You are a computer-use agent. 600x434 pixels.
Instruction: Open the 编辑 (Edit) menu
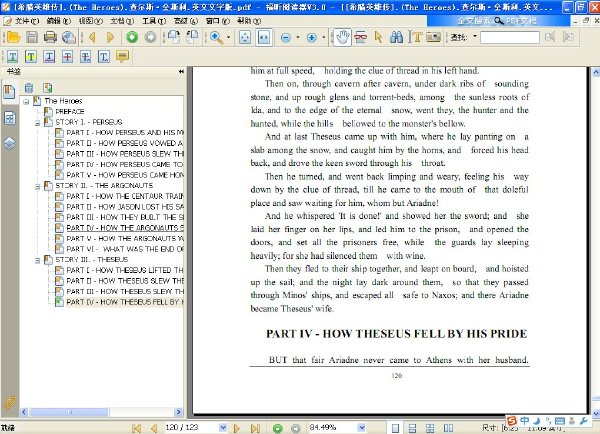pyautogui.click(x=59, y=21)
